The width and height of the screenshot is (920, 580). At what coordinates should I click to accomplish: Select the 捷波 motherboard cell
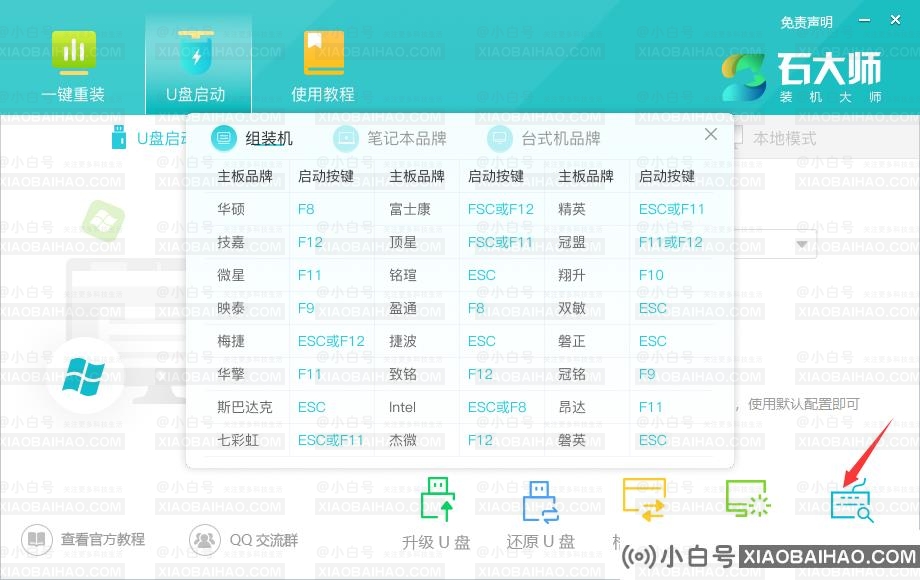(402, 341)
